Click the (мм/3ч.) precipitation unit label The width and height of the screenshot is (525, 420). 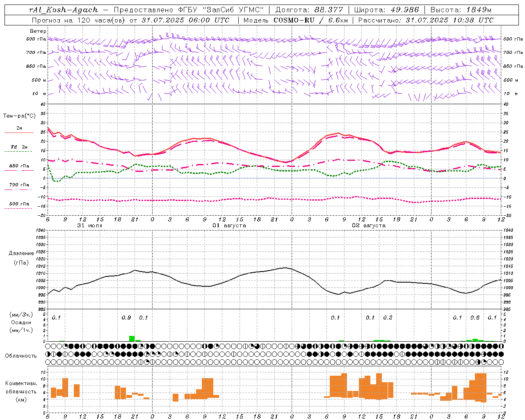pos(21,315)
